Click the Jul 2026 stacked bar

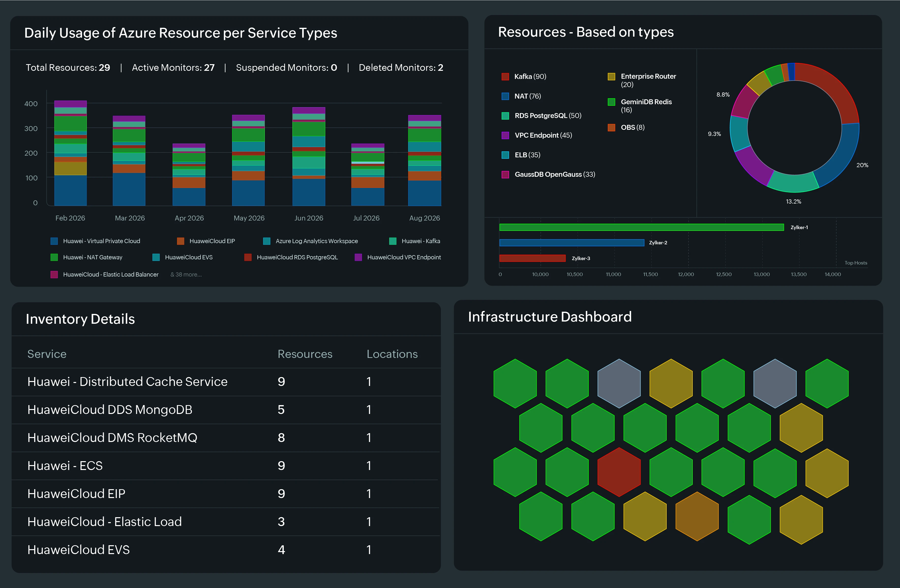tap(368, 175)
